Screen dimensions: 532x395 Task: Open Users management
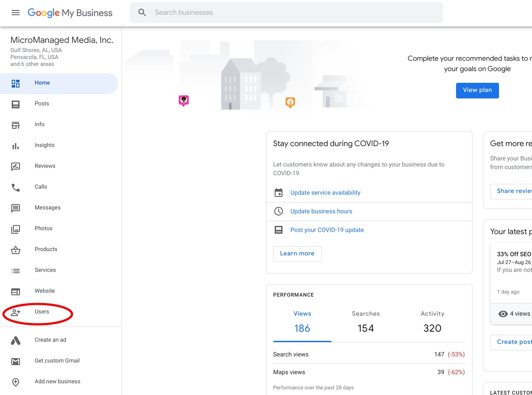click(x=59, y=312)
